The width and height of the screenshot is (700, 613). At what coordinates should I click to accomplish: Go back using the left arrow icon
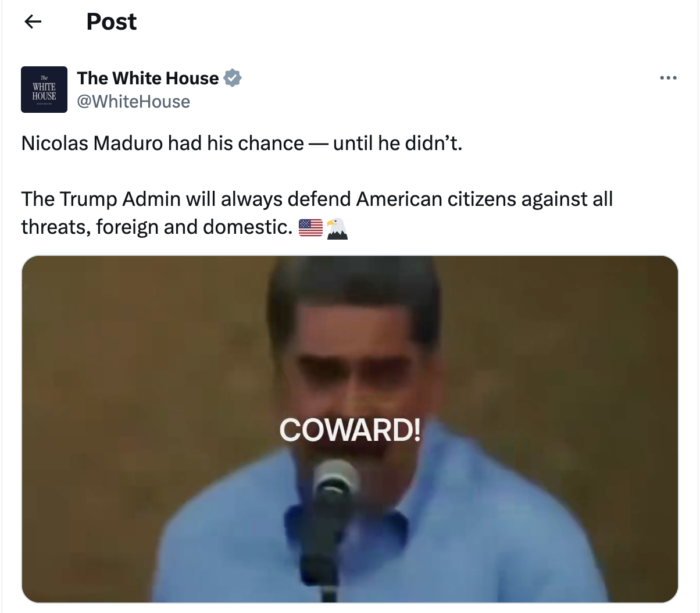tap(33, 22)
